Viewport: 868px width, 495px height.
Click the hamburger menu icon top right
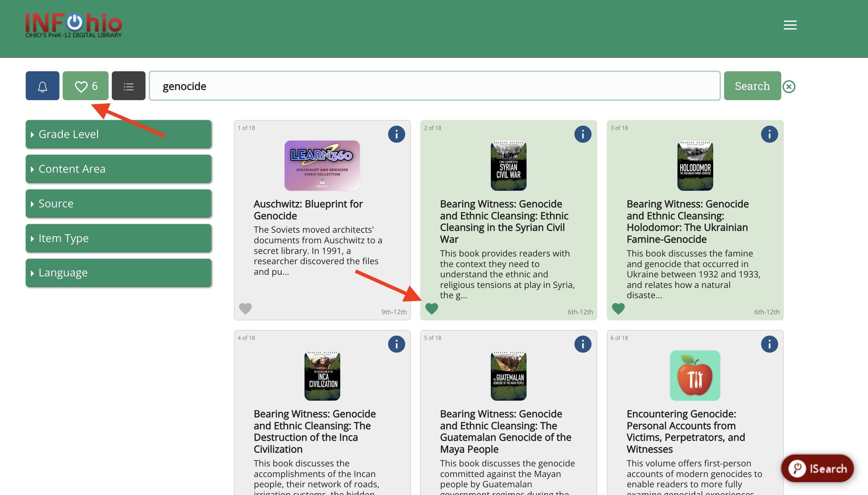coord(789,25)
